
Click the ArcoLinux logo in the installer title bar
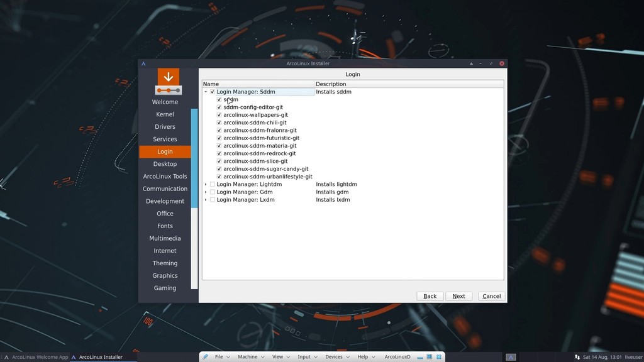click(x=143, y=63)
